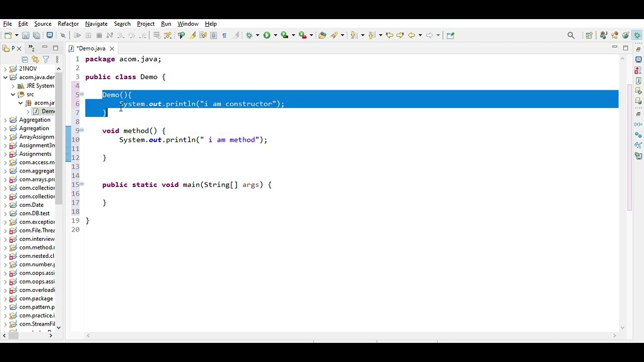Viewport: 644px width, 362px height.
Task: Go to Previous Annotation arrow icon
Action: point(371,35)
